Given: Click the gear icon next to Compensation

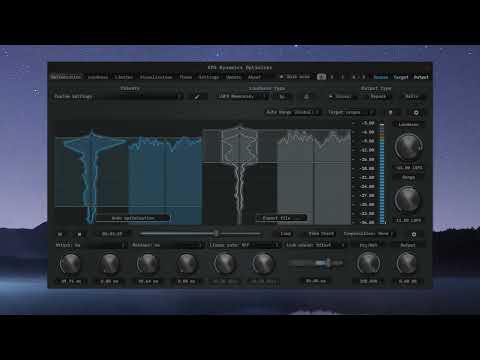Looking at the screenshot, I should (414, 234).
